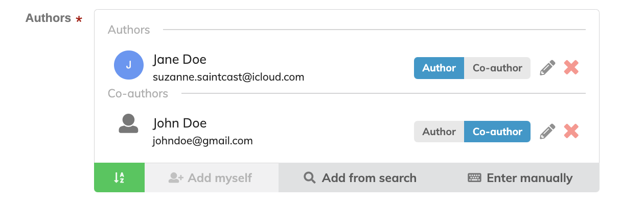
Task: Click John Doe's grey person avatar
Action: [128, 124]
